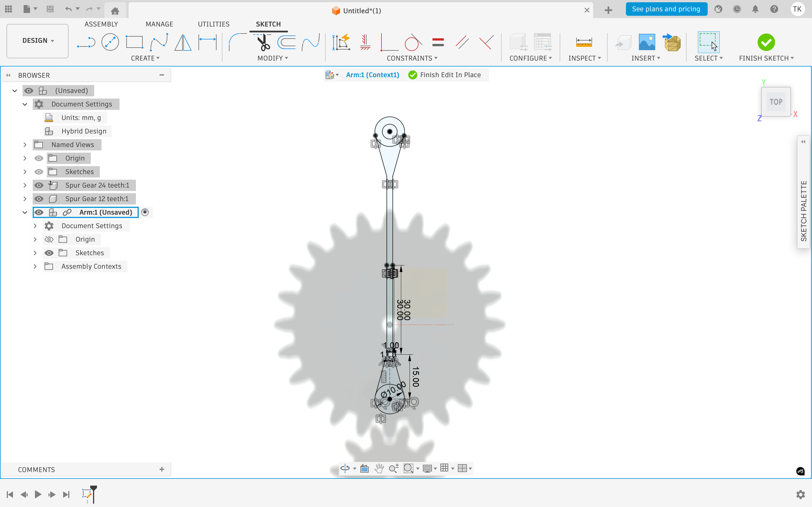Click the Tangent constraint icon

412,43
